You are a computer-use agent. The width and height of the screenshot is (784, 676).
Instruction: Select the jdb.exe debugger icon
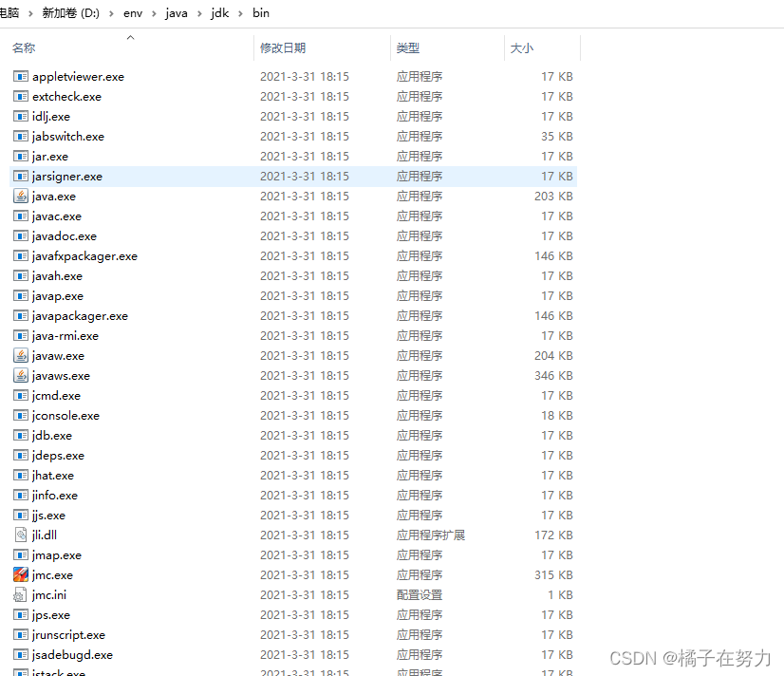[x=22, y=435]
